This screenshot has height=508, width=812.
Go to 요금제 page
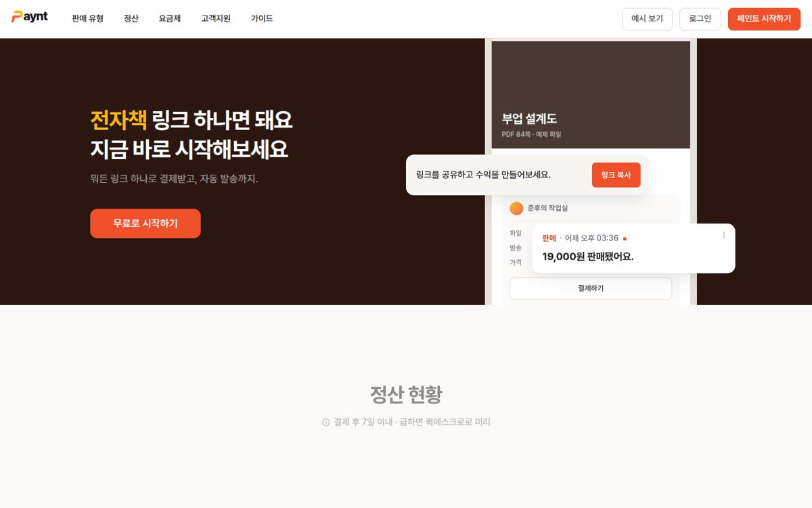(x=170, y=18)
